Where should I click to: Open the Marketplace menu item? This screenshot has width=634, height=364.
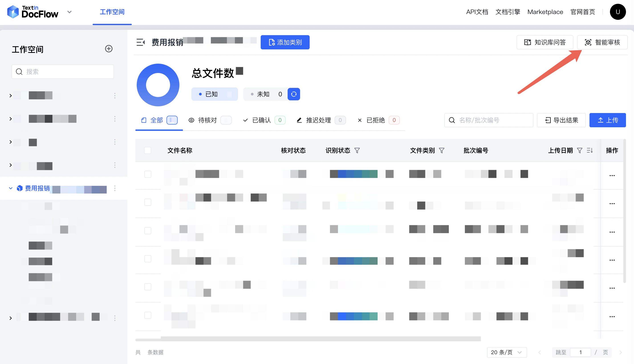pyautogui.click(x=545, y=12)
